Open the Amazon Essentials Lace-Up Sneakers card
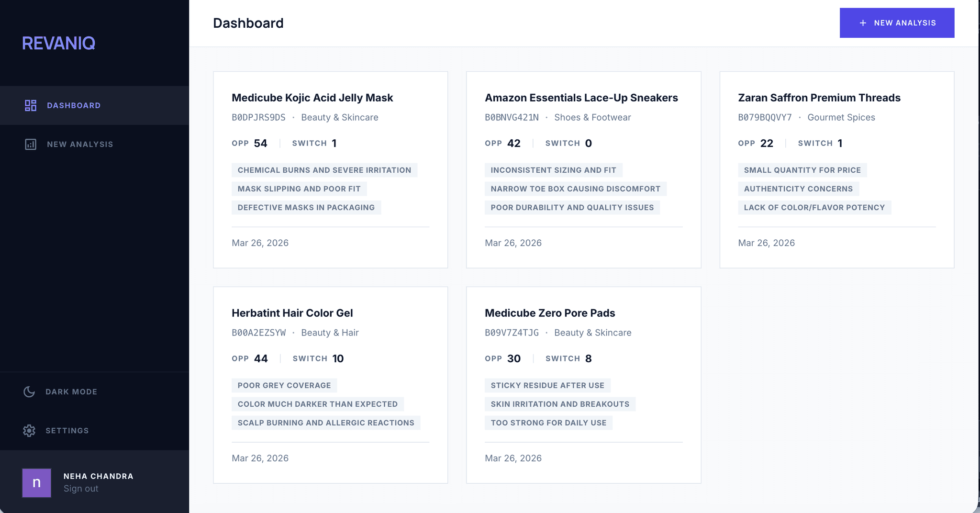This screenshot has height=513, width=980. 583,170
